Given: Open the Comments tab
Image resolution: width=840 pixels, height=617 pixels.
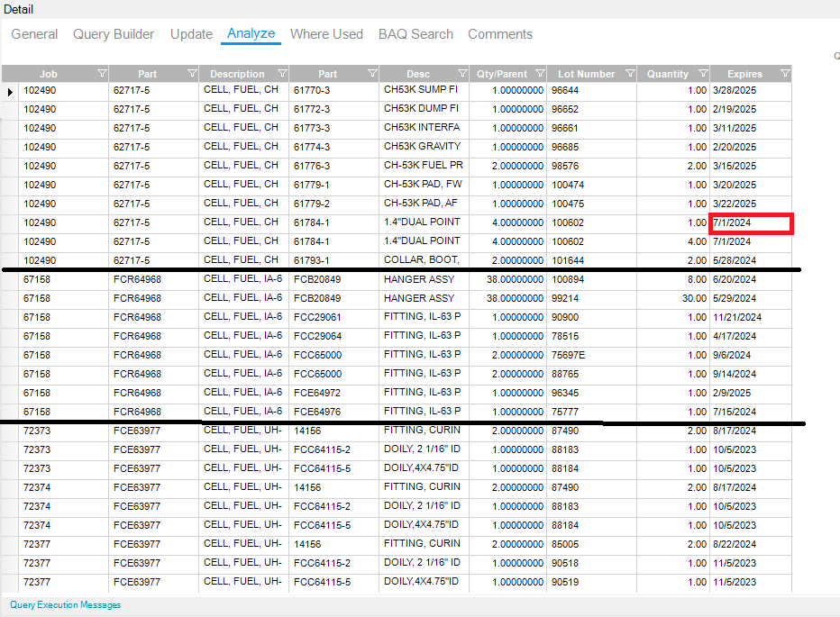Looking at the screenshot, I should tap(500, 34).
